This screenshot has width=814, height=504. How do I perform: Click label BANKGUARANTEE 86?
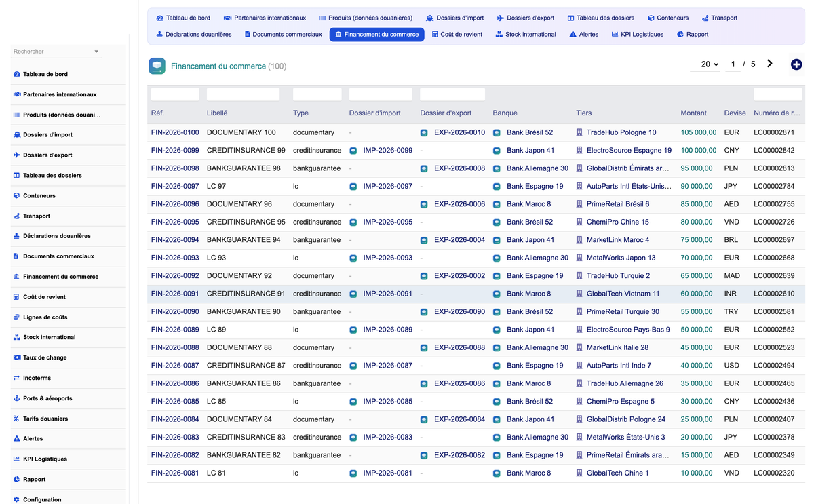pyautogui.click(x=244, y=383)
